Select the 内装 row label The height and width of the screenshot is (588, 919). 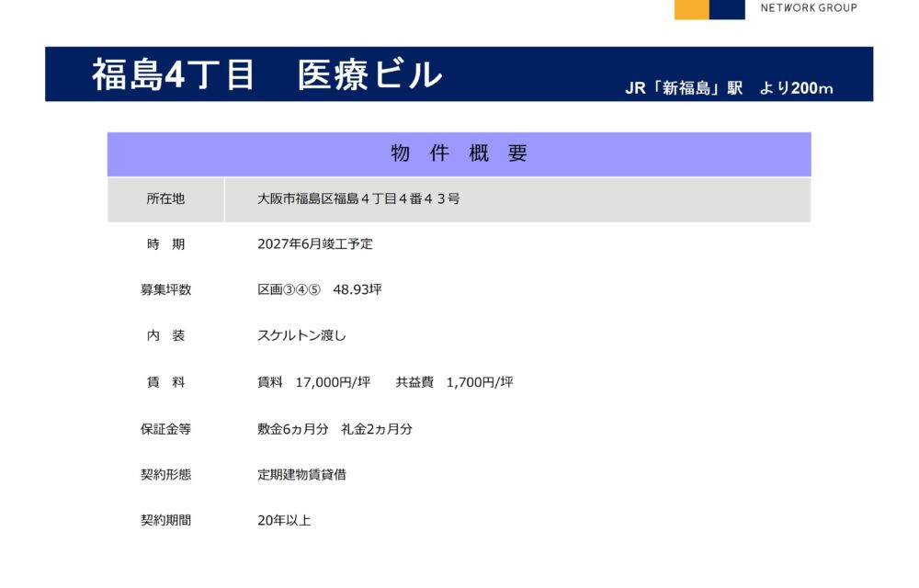point(165,336)
